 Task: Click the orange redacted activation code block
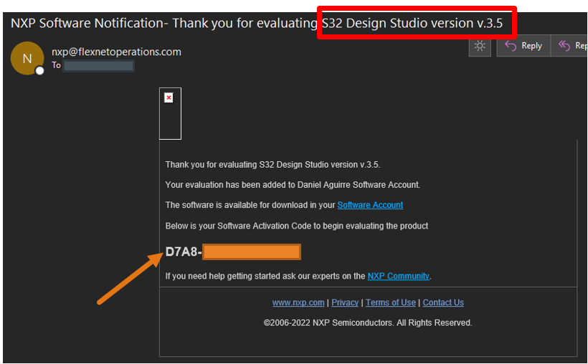coord(251,252)
